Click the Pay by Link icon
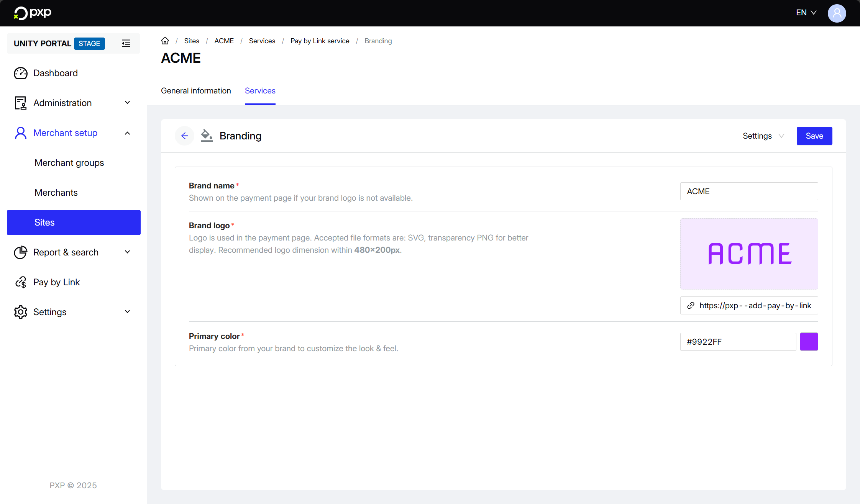 coord(21,282)
